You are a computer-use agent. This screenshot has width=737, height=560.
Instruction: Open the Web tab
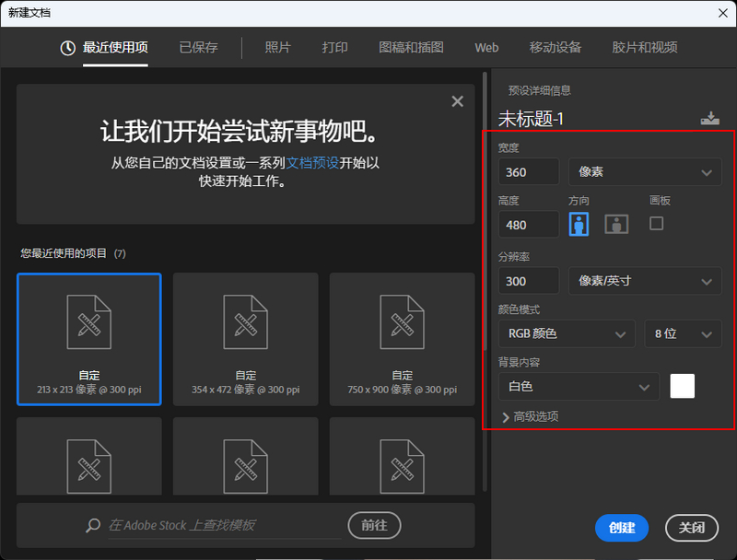pos(486,49)
